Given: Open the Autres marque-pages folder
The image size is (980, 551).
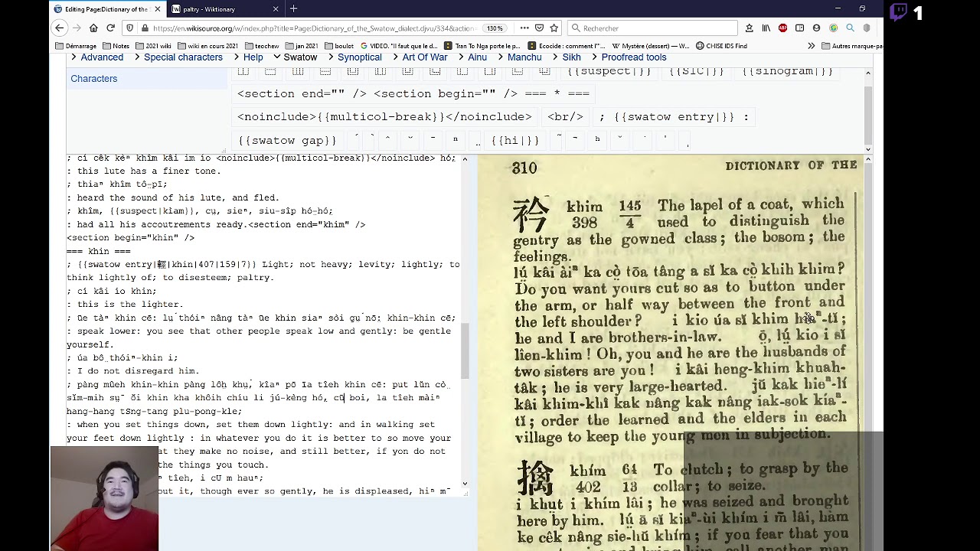Looking at the screenshot, I should [851, 46].
